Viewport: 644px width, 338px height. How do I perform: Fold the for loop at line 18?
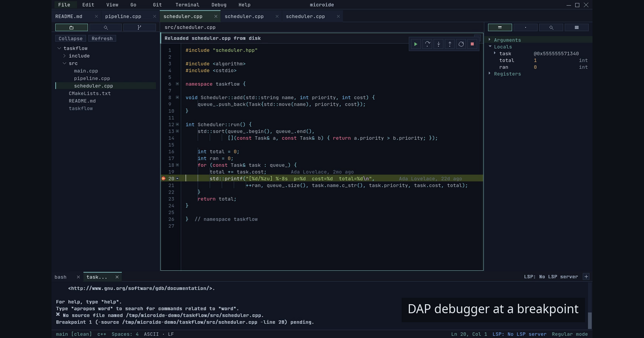click(x=177, y=165)
